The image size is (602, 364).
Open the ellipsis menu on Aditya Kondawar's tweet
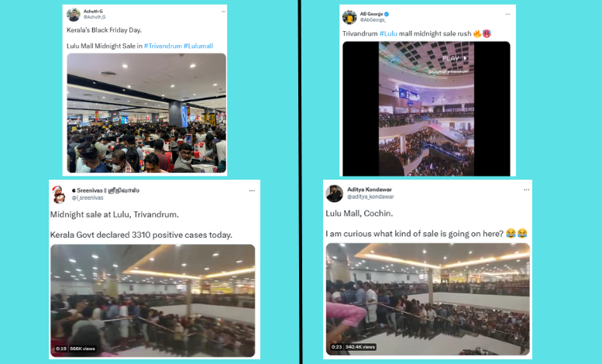[x=526, y=190]
